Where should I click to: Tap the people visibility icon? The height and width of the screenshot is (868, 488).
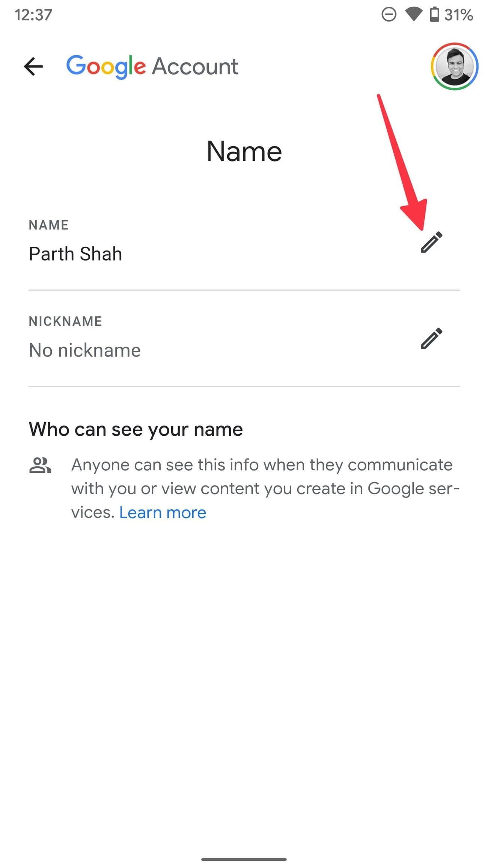tap(40, 465)
